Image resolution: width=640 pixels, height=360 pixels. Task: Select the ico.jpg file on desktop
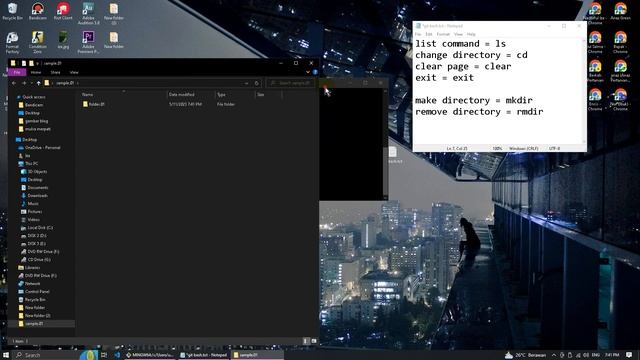pos(63,40)
